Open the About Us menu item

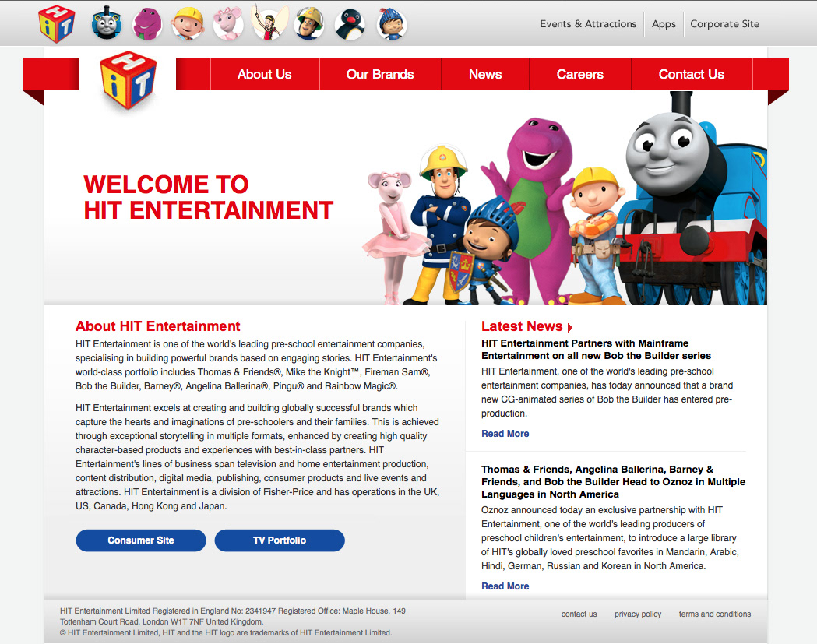(265, 74)
